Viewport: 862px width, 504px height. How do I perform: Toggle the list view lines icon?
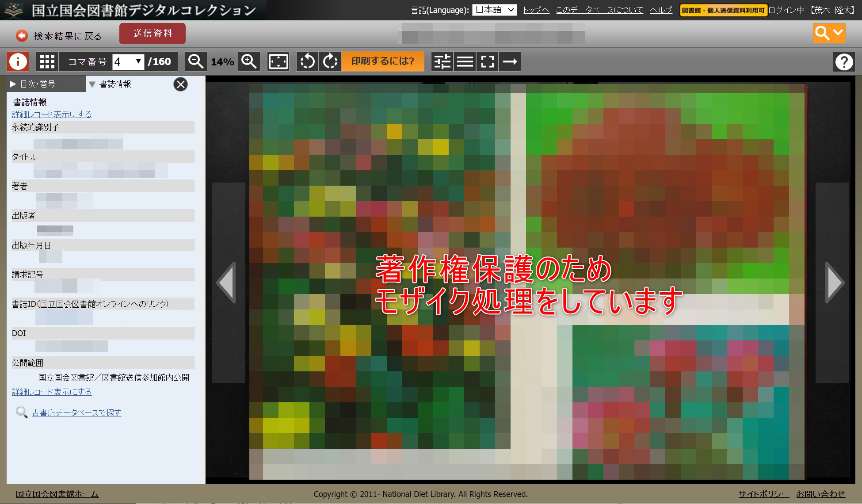point(465,61)
